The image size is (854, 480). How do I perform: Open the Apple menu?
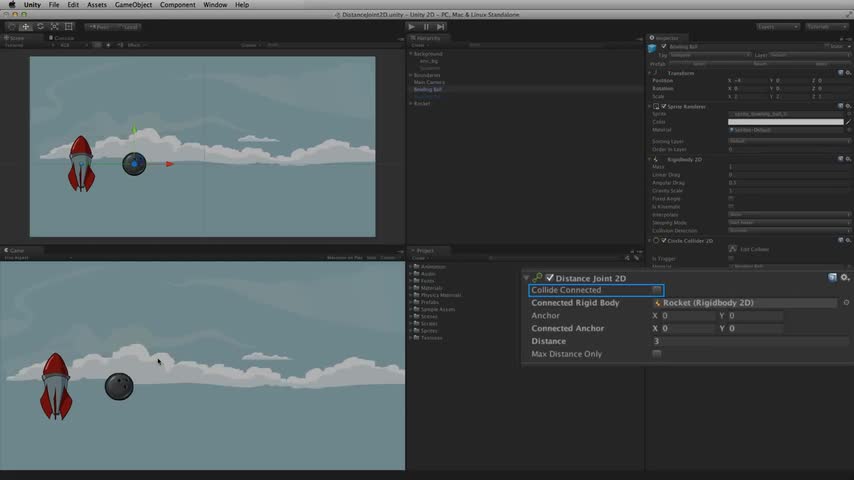coord(12,5)
